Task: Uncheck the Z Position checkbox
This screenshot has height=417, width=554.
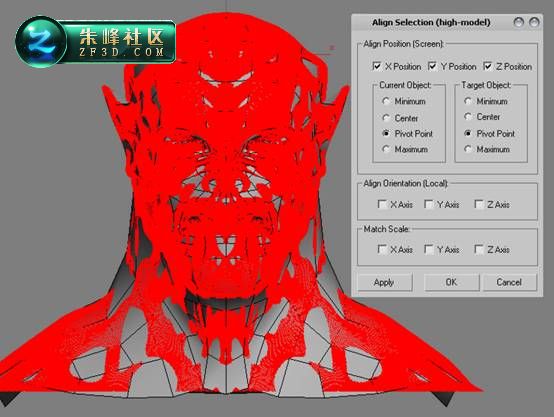Action: click(x=488, y=66)
